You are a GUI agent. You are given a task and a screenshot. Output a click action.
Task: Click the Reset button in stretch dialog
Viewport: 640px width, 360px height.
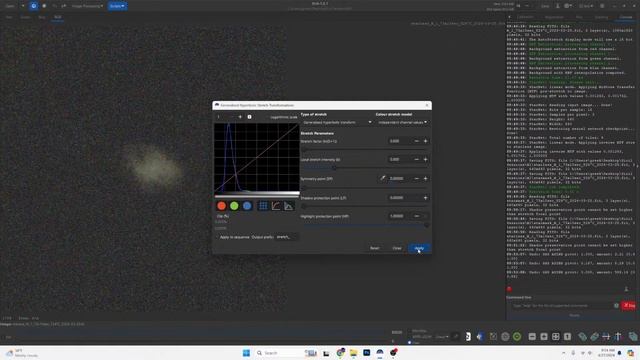pos(374,248)
